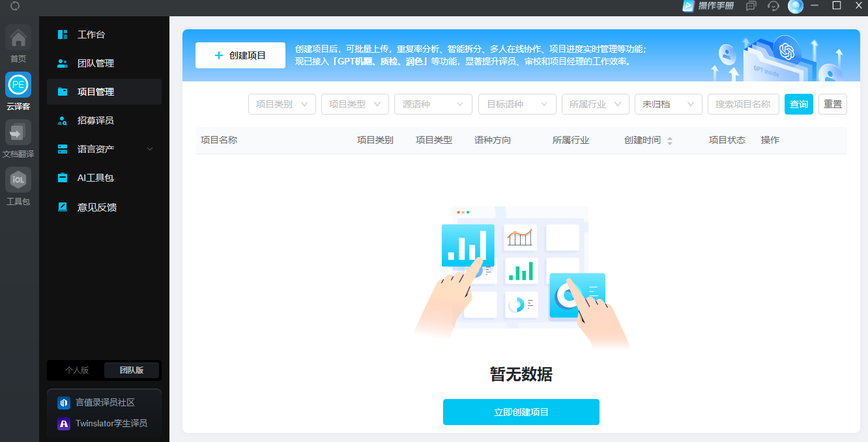Click the refresh icon at top left
868x442 pixels.
tap(14, 7)
